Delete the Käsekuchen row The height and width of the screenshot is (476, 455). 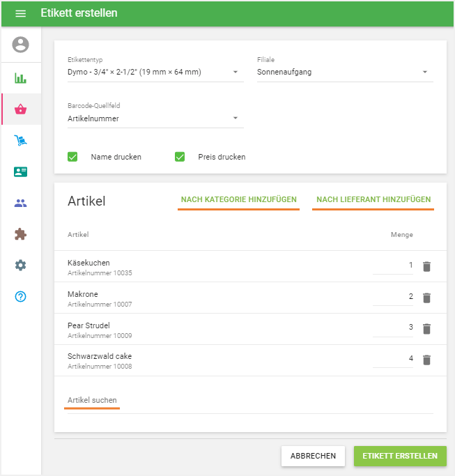pos(427,266)
